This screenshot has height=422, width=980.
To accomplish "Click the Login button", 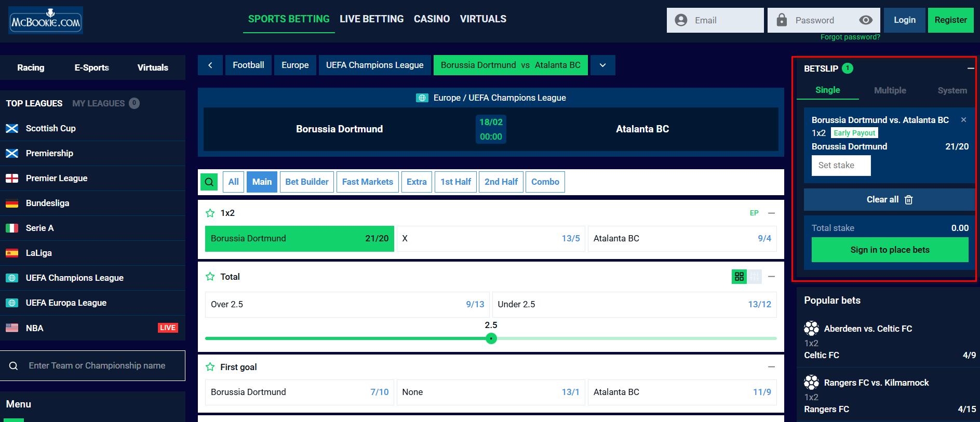I will [x=905, y=20].
